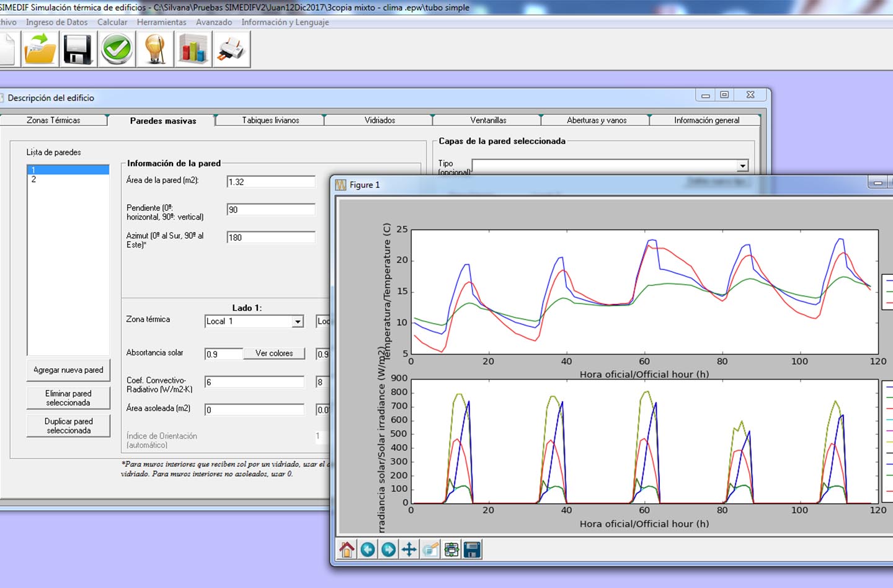Image resolution: width=893 pixels, height=588 pixels.
Task: Save the figure with the blue floppy icon
Action: tap(472, 550)
